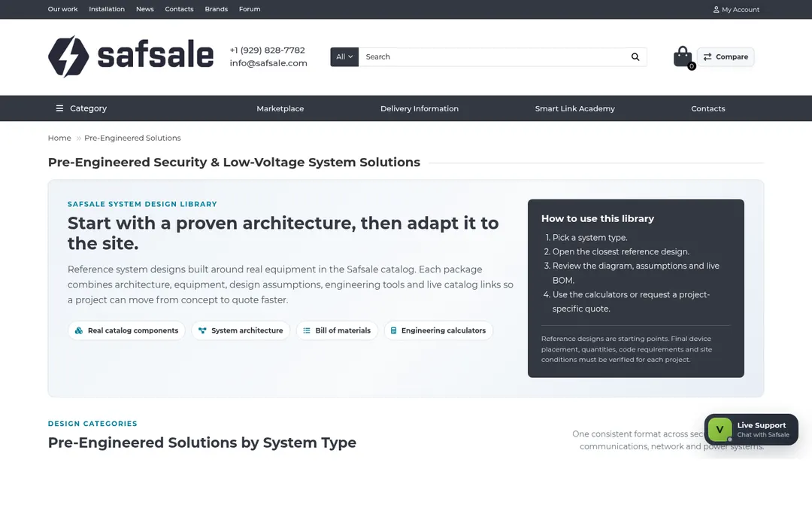
Task: Click the 'How to use this library' heading
Action: pos(598,219)
